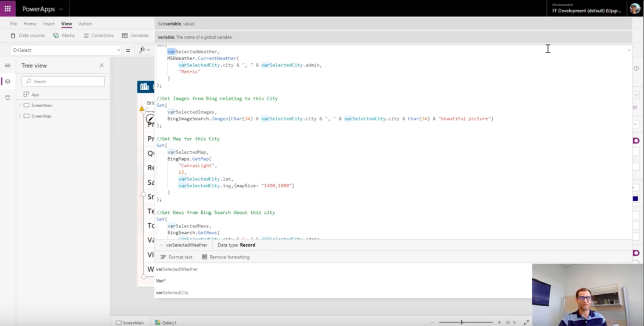Select the App item in Tree view
The width and height of the screenshot is (644, 326).
coord(31,94)
